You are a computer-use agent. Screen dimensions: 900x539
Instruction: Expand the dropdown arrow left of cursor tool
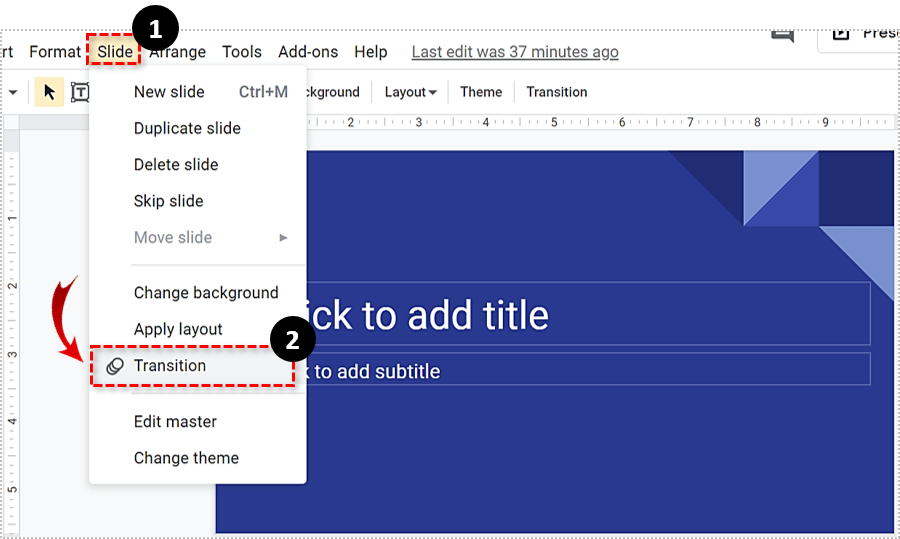coord(13,92)
